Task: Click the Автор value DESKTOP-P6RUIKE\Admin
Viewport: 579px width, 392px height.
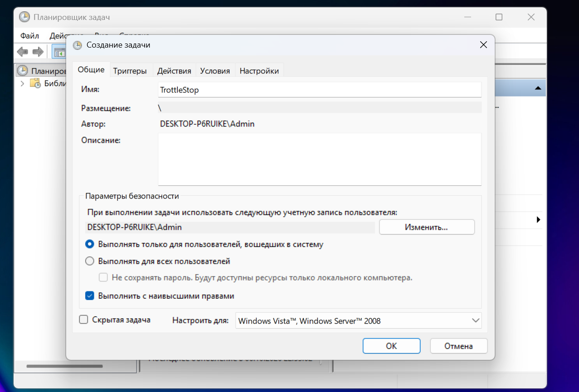Action: point(207,124)
